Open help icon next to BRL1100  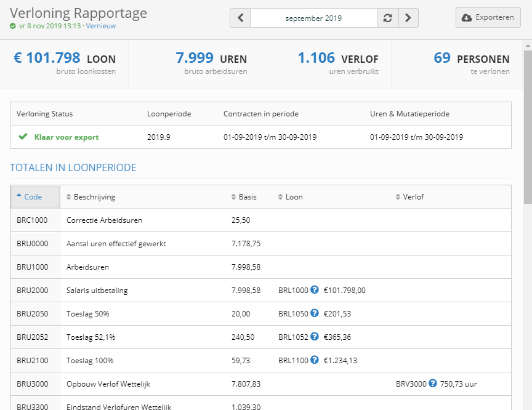[315, 360]
